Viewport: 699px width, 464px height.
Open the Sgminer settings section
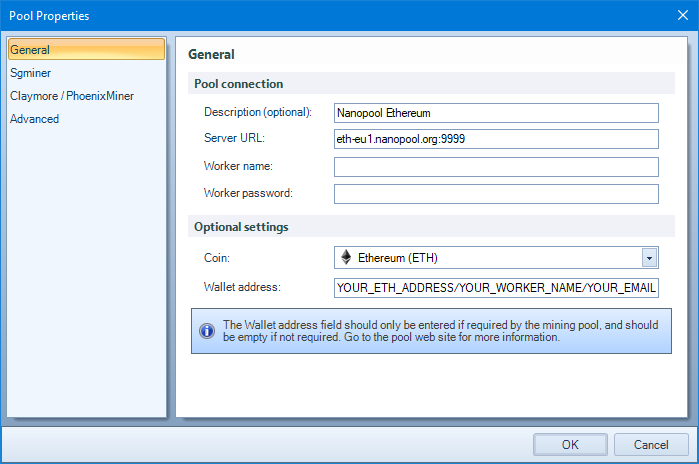coord(30,73)
